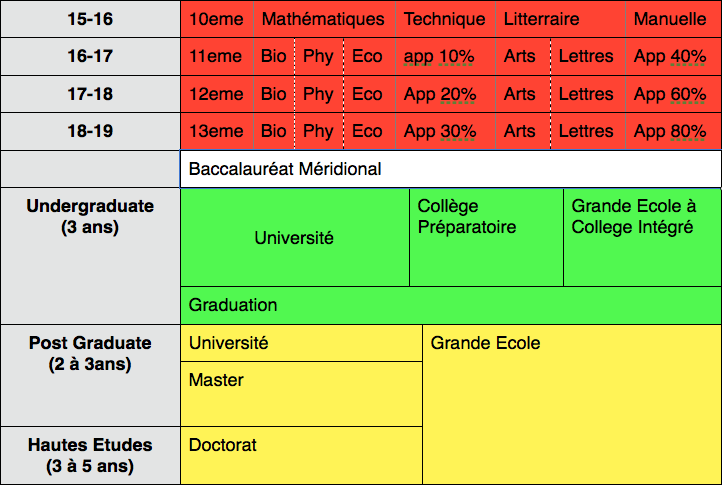Screen dimensions: 722x486
Task: Select the green Université cell
Action: [x=294, y=238]
